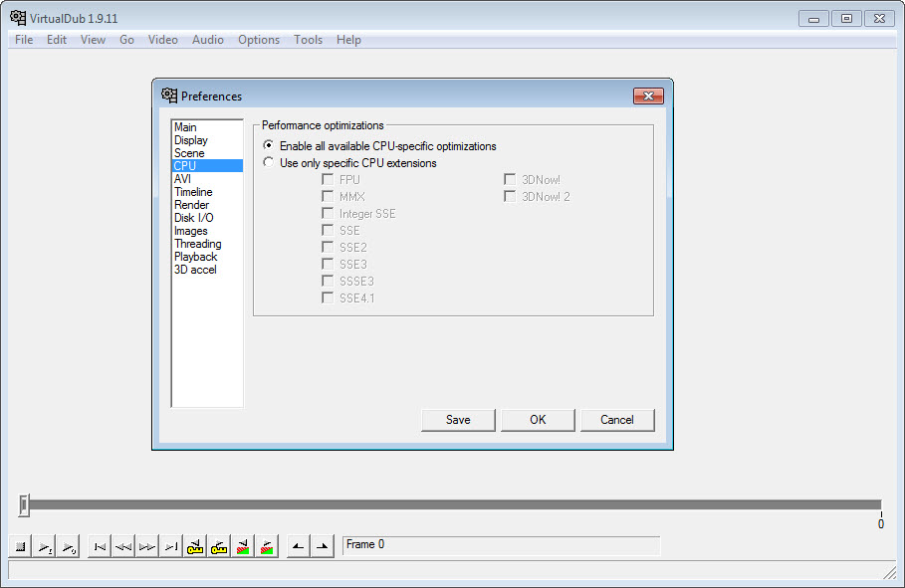Open the Options menu
Screen dimensions: 905x588
click(259, 39)
